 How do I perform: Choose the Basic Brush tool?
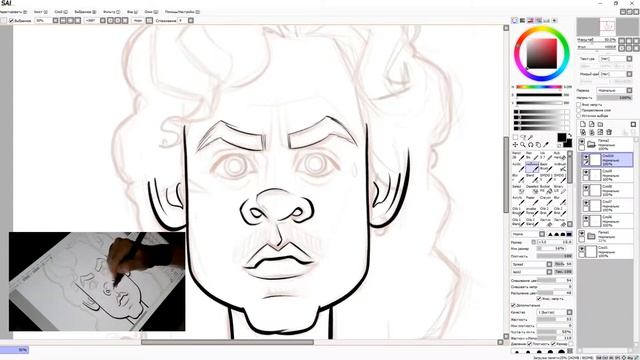pos(546,167)
